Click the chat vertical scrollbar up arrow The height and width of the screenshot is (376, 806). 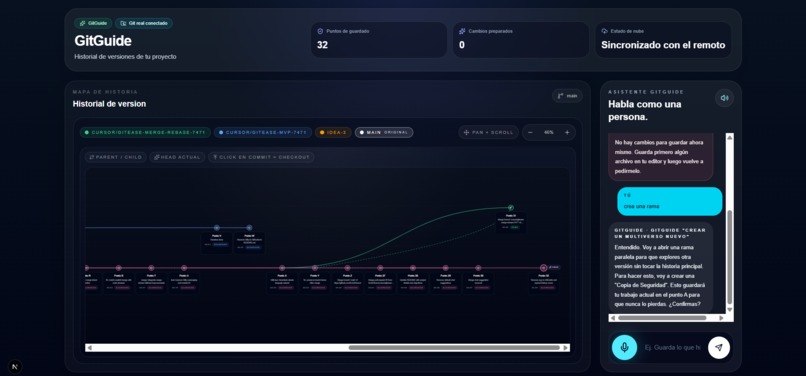coord(729,137)
